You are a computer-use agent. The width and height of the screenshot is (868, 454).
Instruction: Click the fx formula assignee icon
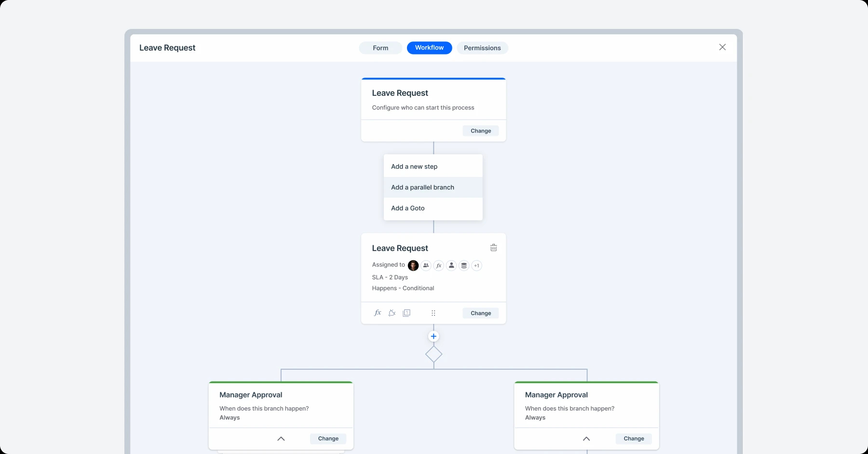[x=439, y=266]
